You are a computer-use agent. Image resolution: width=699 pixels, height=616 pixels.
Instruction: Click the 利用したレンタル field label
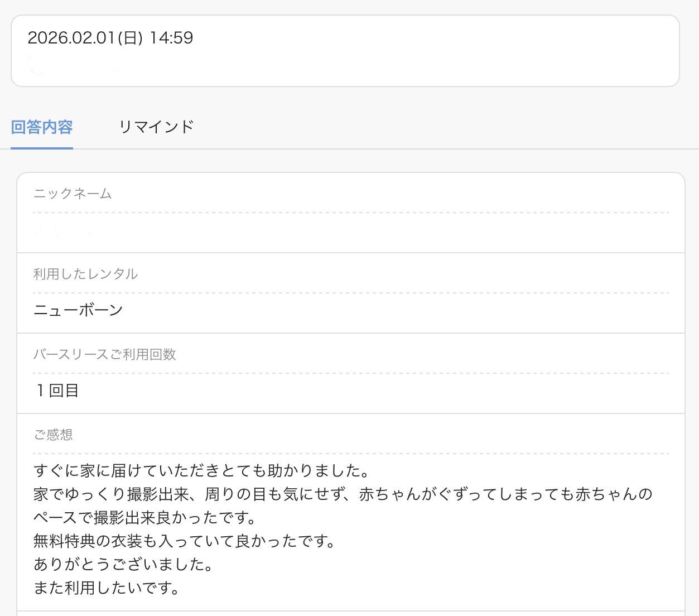[85, 274]
